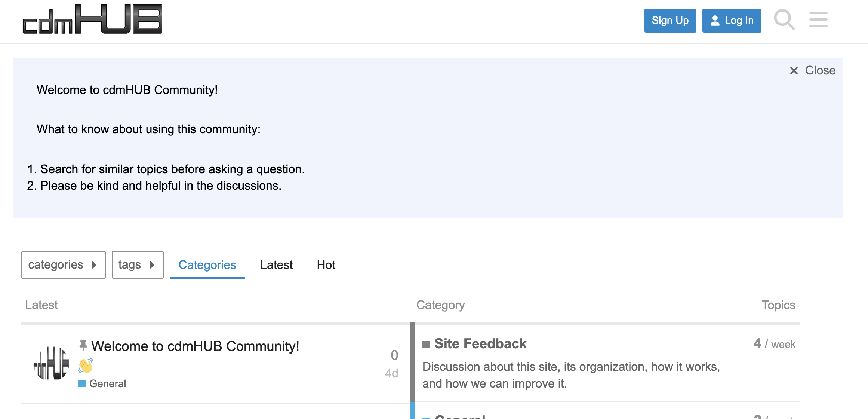The width and height of the screenshot is (868, 419).
Task: Expand the tags dropdown
Action: (138, 265)
